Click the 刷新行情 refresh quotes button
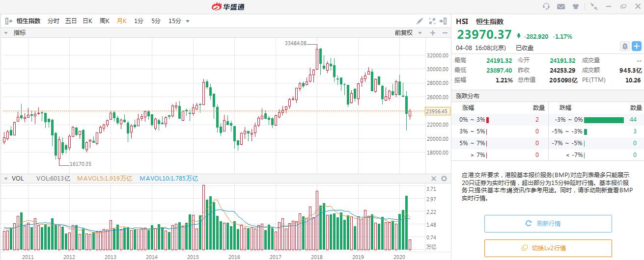The width and height of the screenshot is (644, 260). pos(548,224)
